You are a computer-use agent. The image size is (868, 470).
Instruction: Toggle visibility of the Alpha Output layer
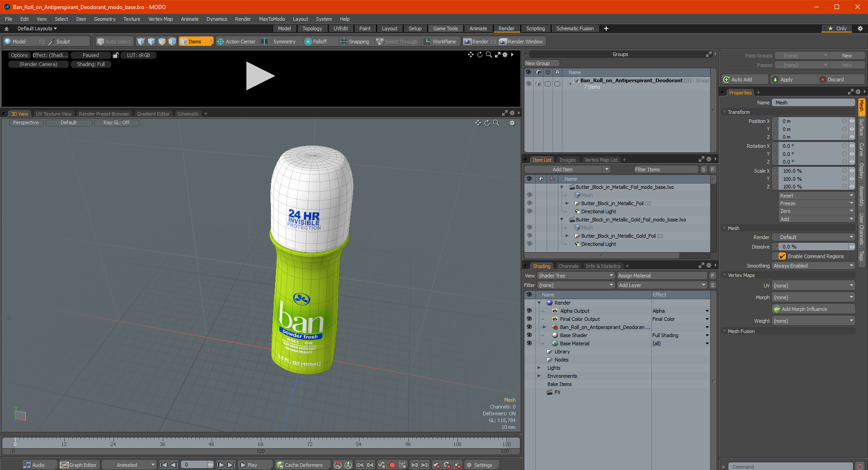click(x=529, y=311)
